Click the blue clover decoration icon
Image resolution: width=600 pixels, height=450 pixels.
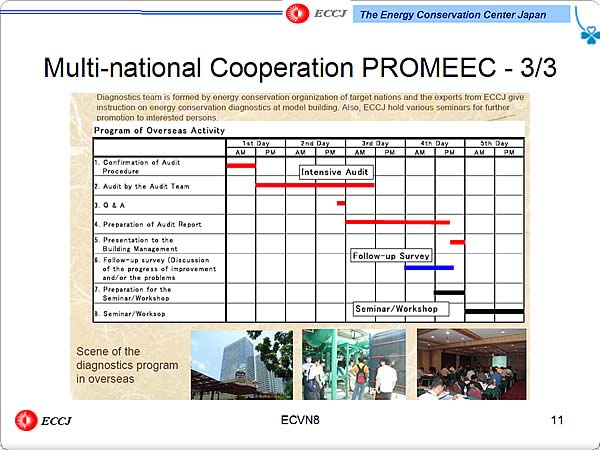tap(590, 35)
